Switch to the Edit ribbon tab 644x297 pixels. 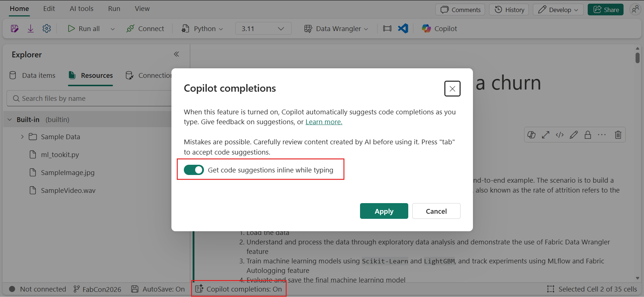click(x=49, y=9)
